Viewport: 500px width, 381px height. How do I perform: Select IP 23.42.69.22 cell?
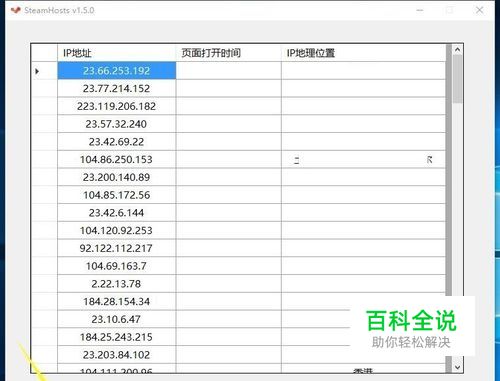tap(117, 142)
